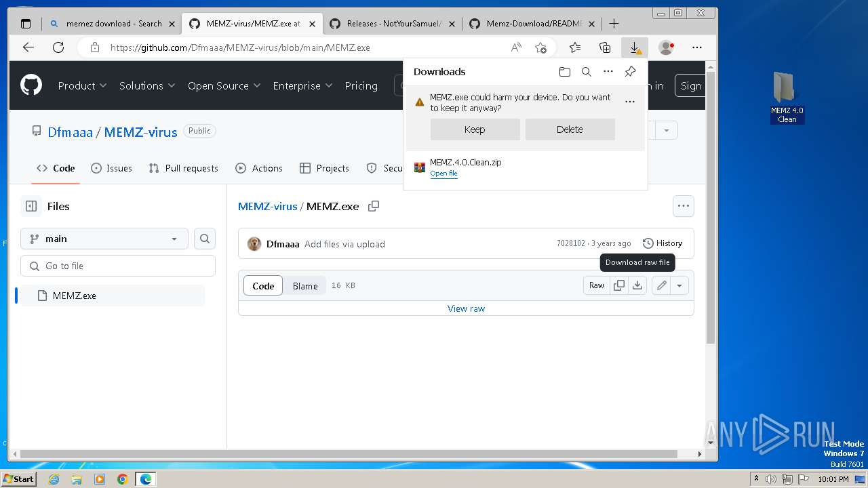
Task: Open a new browser tab
Action: [x=614, y=24]
